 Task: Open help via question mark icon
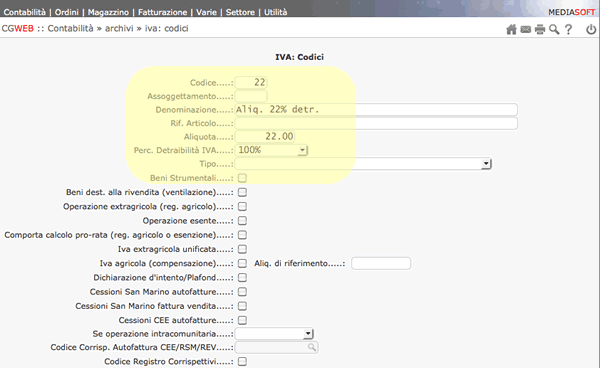tap(569, 29)
